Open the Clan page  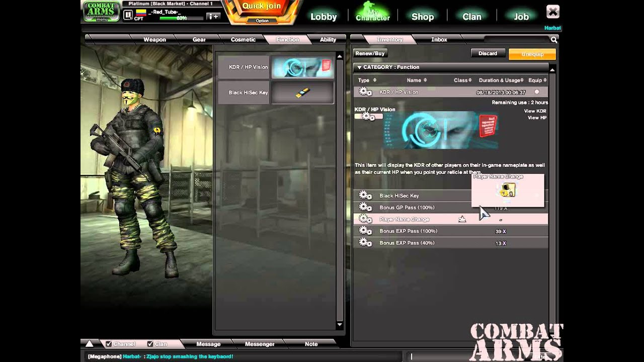pos(472,17)
